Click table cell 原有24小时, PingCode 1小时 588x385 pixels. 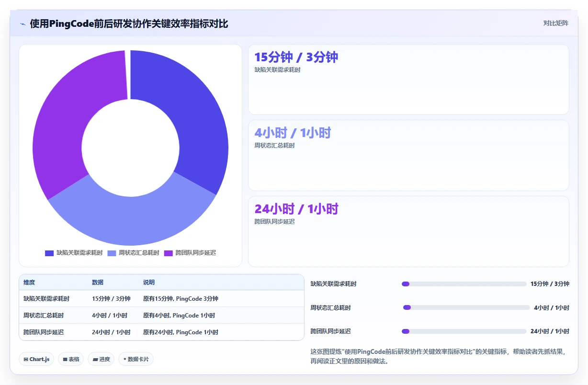pyautogui.click(x=181, y=332)
